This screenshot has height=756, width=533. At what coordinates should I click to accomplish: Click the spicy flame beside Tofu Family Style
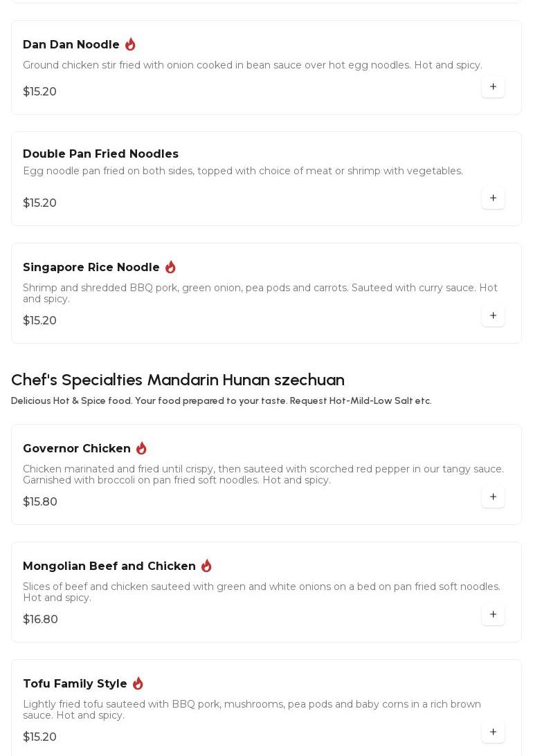(x=138, y=683)
